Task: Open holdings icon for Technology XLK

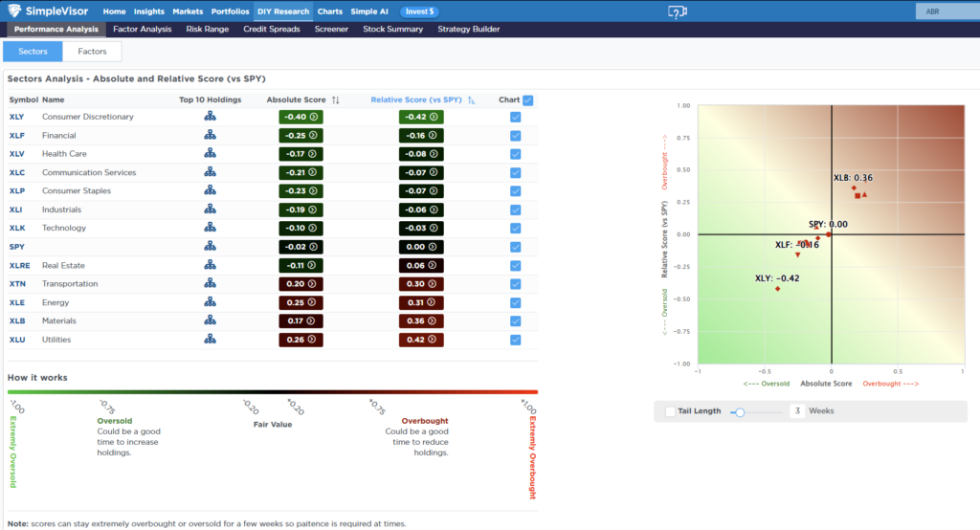Action: 210,229
